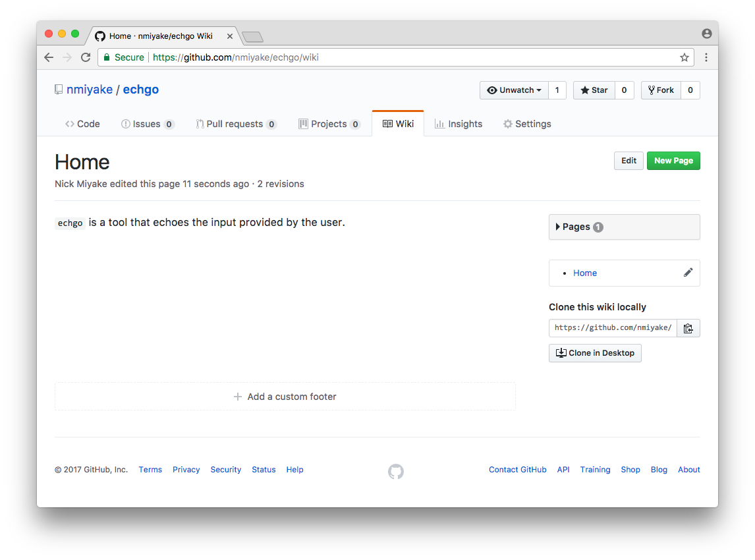Click the repository book icon beside nmiyake
The height and width of the screenshot is (560, 755).
coord(58,90)
